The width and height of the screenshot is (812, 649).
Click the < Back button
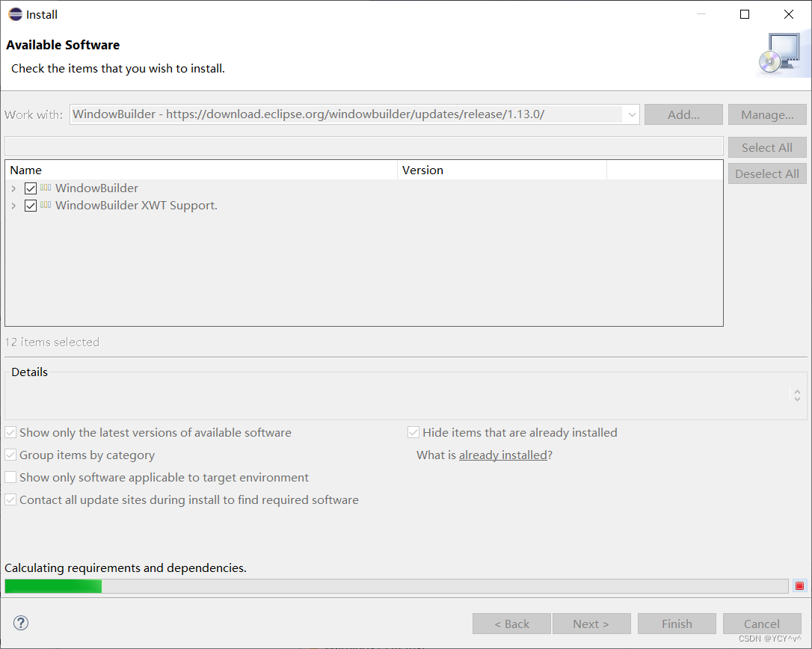click(x=511, y=624)
